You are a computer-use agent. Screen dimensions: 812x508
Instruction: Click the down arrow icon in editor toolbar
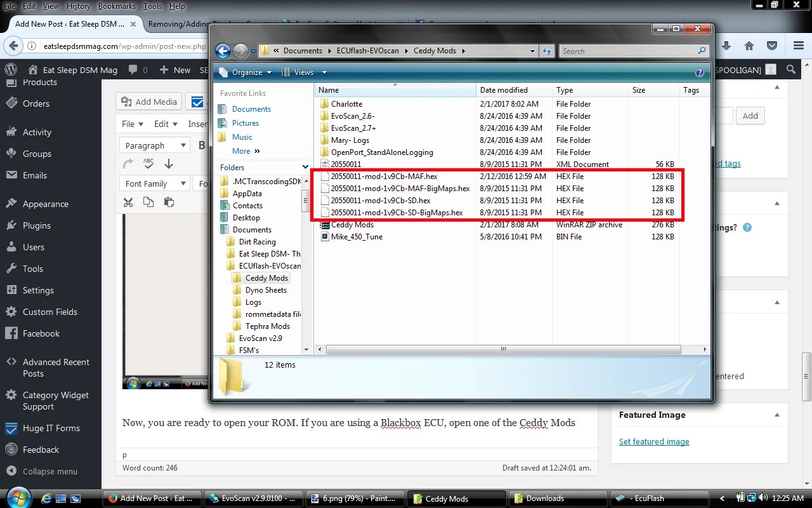169,164
